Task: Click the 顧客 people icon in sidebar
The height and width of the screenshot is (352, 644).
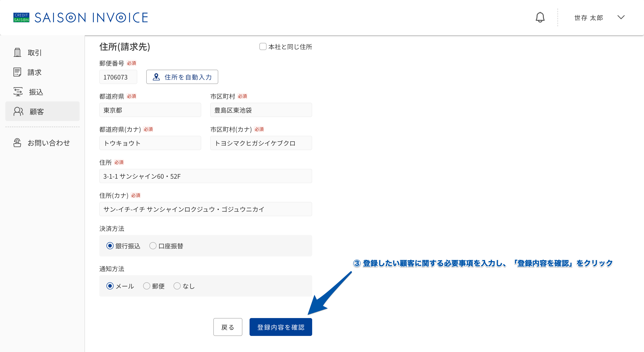Action: (x=18, y=111)
